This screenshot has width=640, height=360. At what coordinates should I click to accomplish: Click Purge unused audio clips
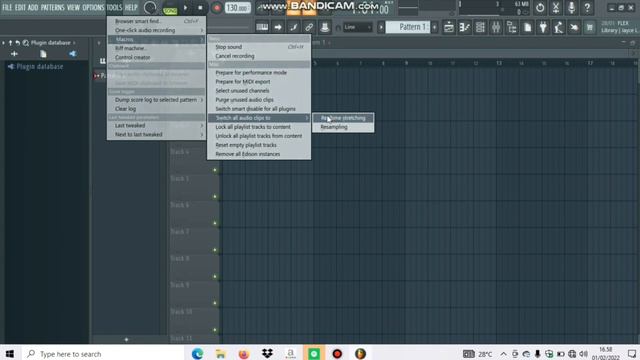259,100
